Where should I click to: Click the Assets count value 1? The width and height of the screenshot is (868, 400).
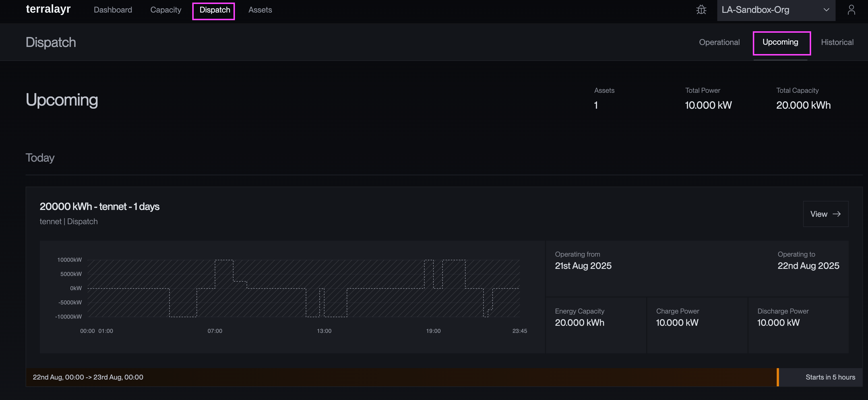pyautogui.click(x=596, y=105)
